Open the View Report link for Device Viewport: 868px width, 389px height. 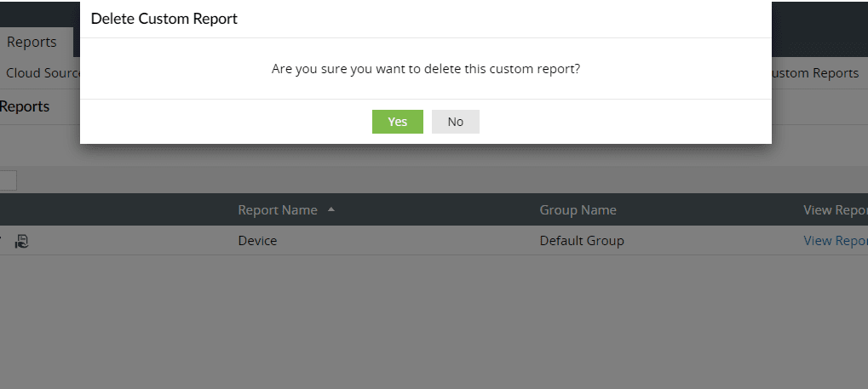835,241
